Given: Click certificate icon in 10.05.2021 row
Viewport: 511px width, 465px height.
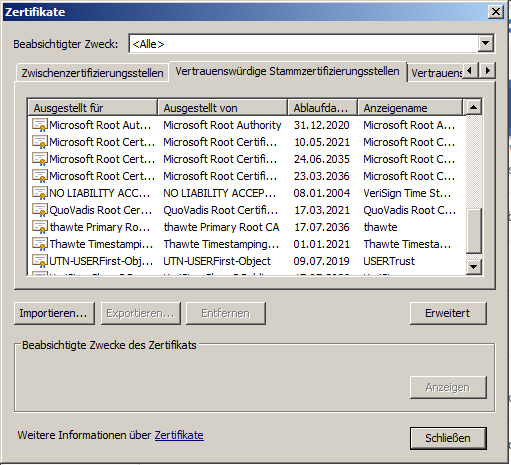Looking at the screenshot, I should 40,142.
